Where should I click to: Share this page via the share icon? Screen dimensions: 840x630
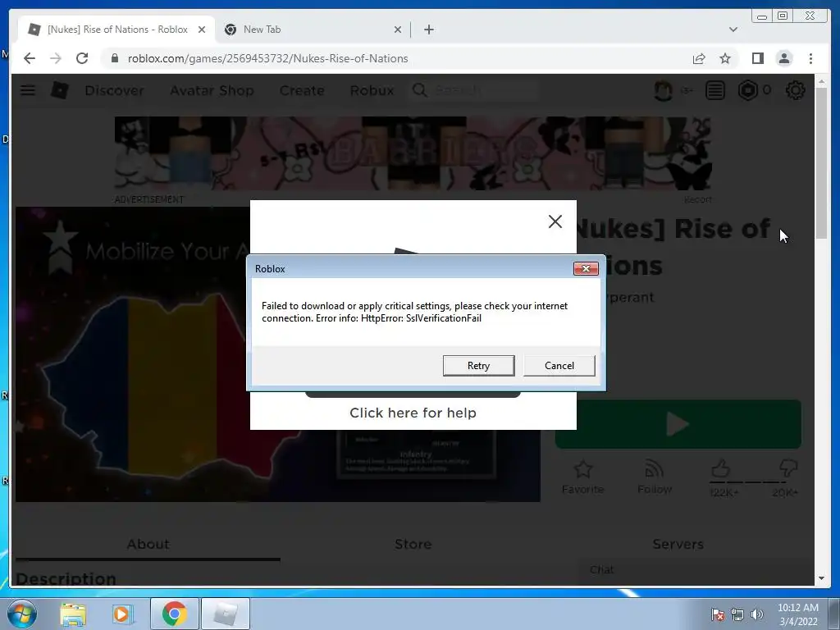(699, 58)
